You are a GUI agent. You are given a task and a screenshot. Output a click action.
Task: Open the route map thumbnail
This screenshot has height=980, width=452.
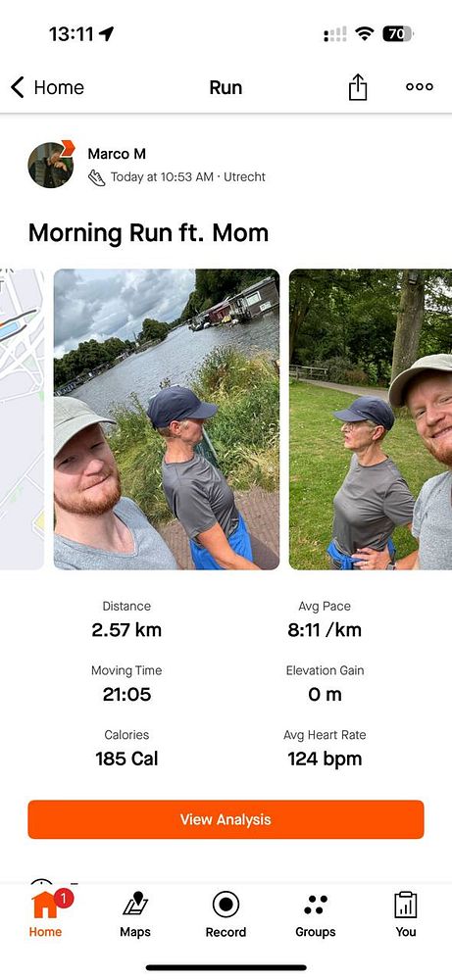[22, 419]
